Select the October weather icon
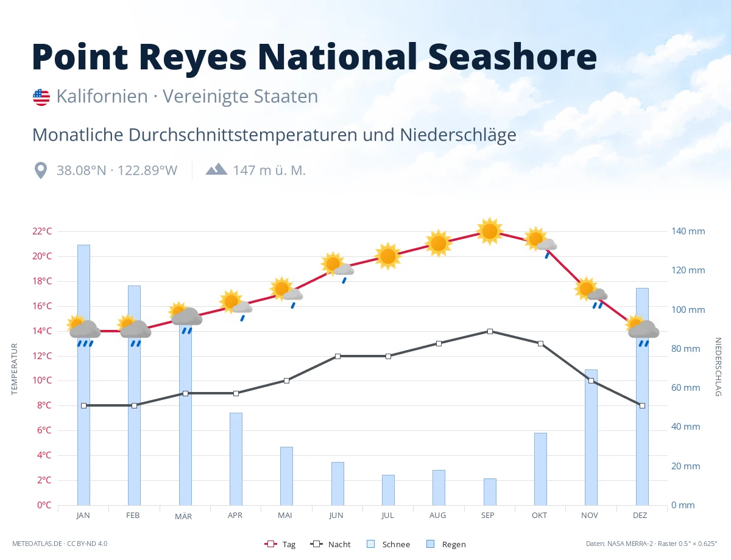The image size is (731, 560). pyautogui.click(x=541, y=242)
